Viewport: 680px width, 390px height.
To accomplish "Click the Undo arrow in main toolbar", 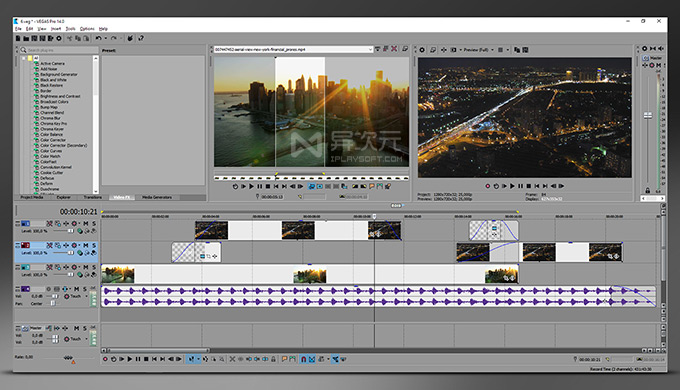I will pyautogui.click(x=98, y=38).
